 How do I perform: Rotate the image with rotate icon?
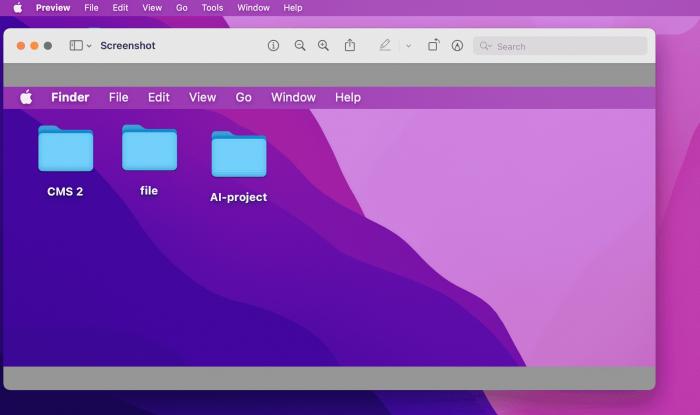pyautogui.click(x=433, y=45)
